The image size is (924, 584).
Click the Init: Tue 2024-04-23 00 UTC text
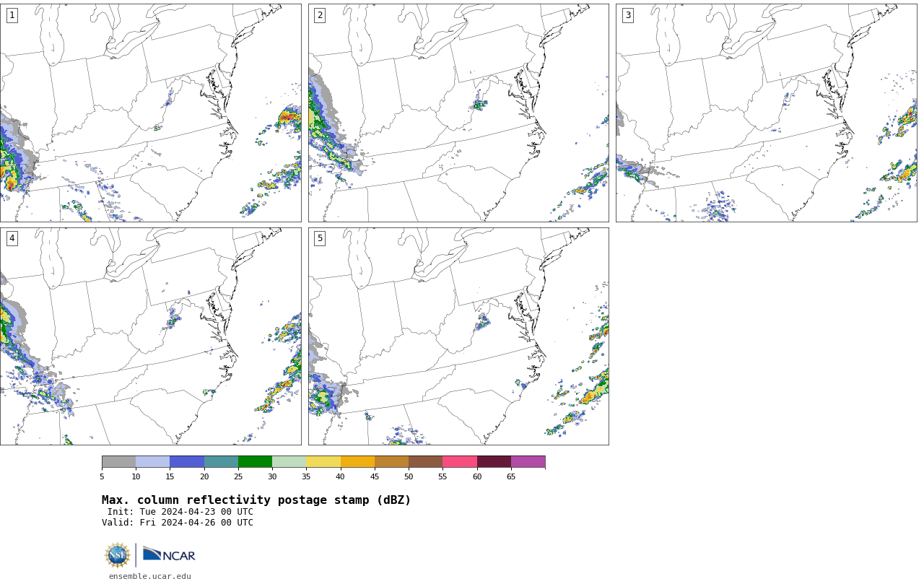click(x=180, y=512)
